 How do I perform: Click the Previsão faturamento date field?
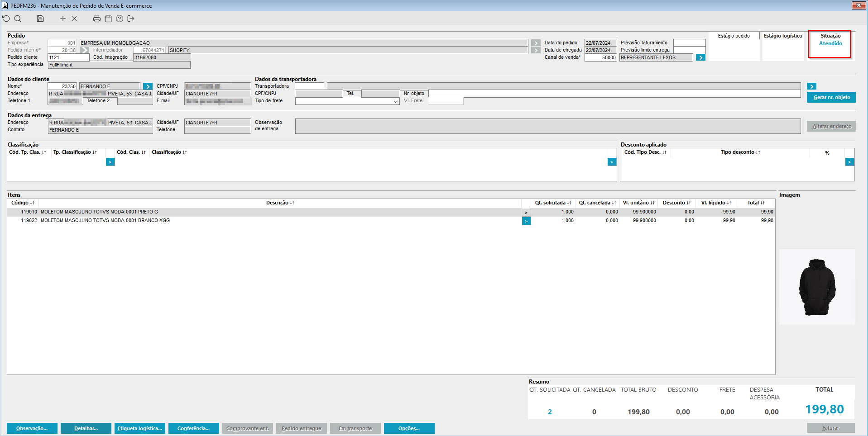click(689, 43)
